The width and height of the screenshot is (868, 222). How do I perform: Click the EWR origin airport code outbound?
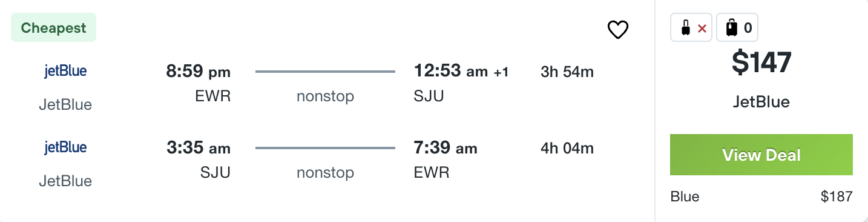click(x=213, y=96)
